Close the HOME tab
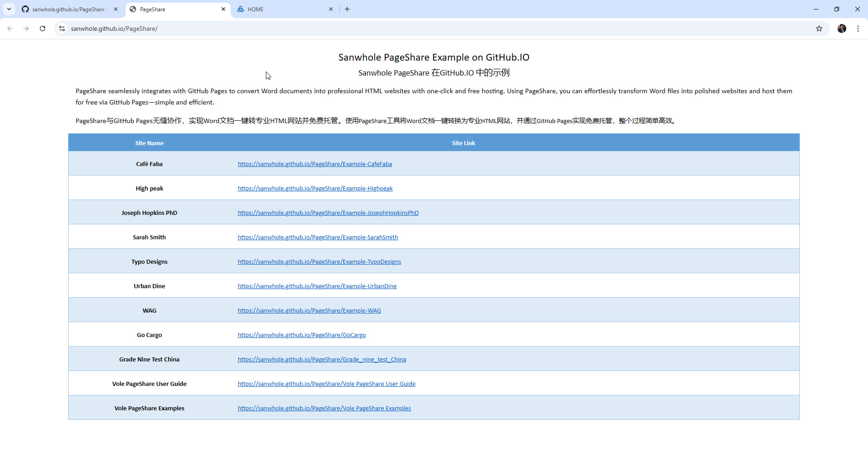Screen dimensions: 868x475 [331, 9]
